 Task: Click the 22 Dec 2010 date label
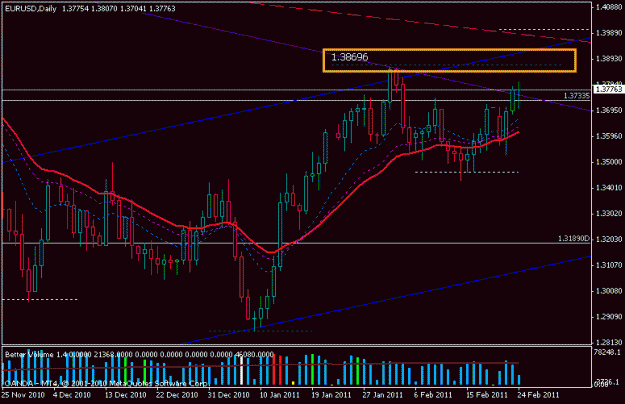[x=177, y=395]
